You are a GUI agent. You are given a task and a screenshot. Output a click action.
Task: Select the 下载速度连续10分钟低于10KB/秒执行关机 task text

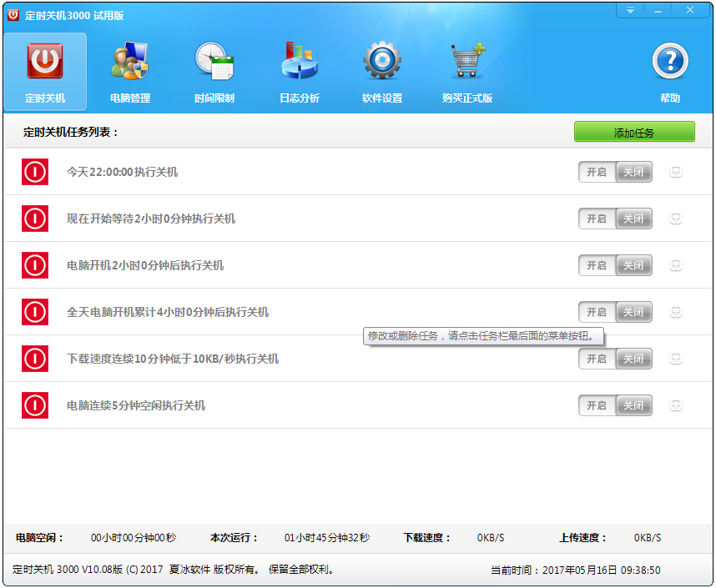coord(173,359)
